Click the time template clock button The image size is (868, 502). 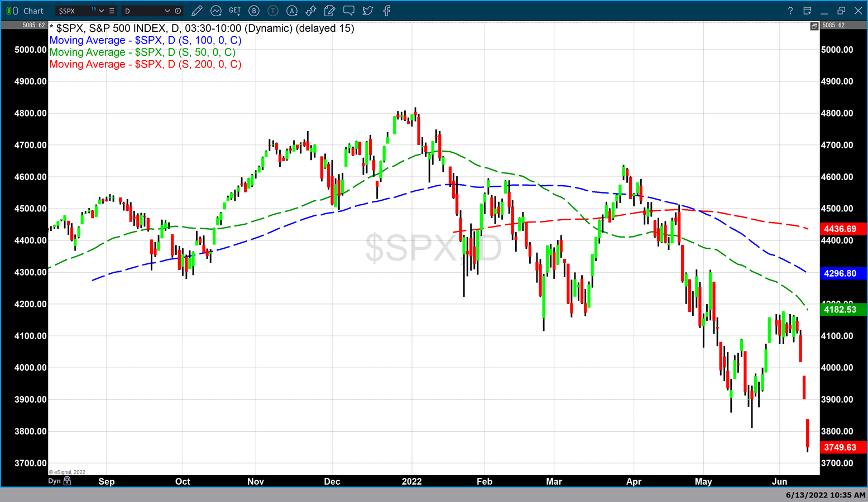pos(178,11)
